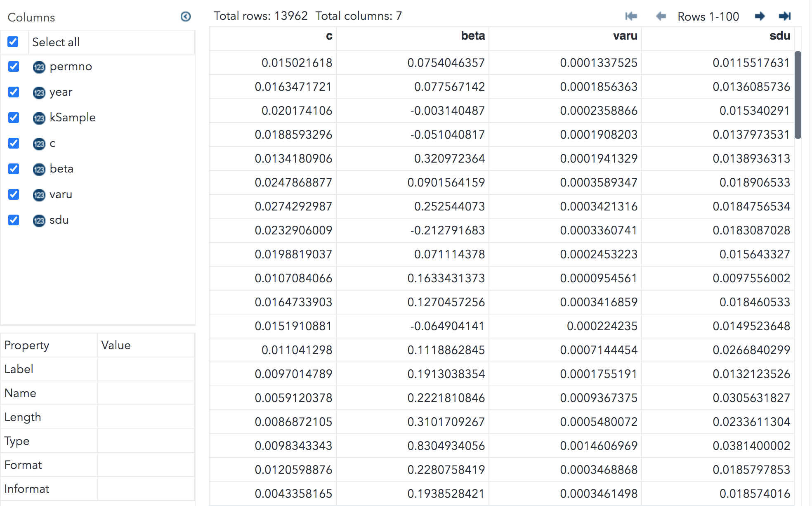Toggle the c column checkbox
Viewport: 812px width, 506px height.
[x=14, y=143]
